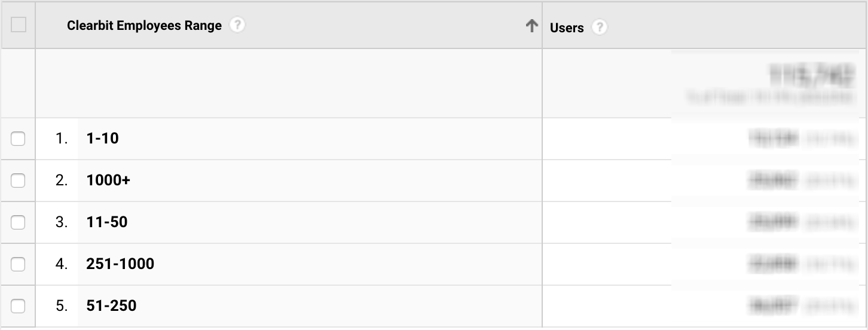The image size is (868, 330).
Task: Click the Users column help icon
Action: click(x=599, y=27)
